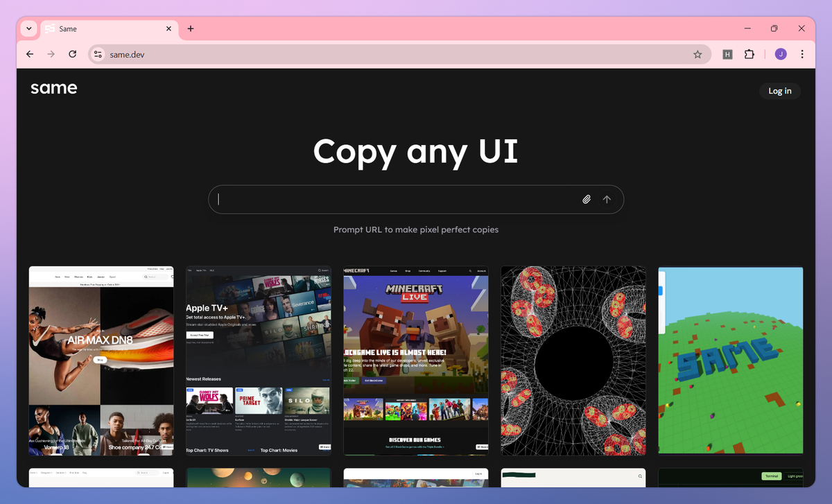Viewport: 832px width, 504px height.
Task: Open the tab search chevron dropdown
Action: click(28, 28)
